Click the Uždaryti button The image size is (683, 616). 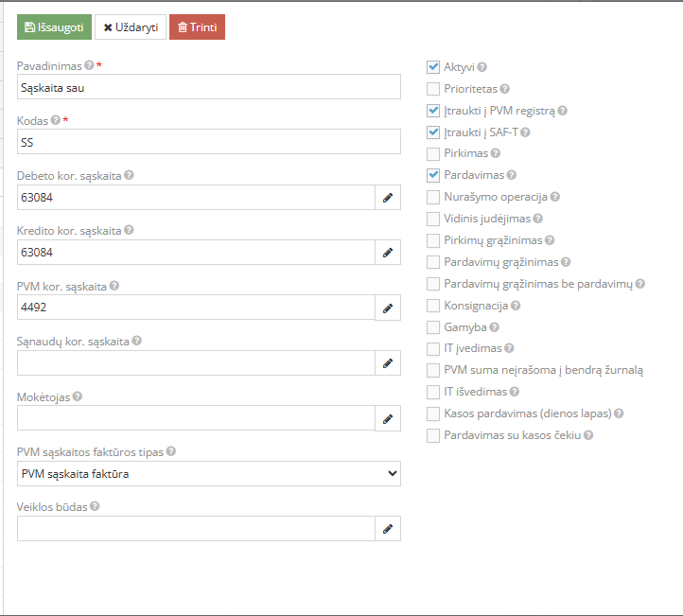point(131,27)
